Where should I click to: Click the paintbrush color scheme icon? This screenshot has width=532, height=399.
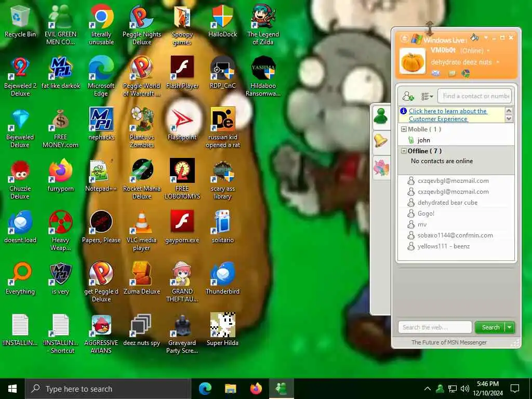pyautogui.click(x=474, y=37)
